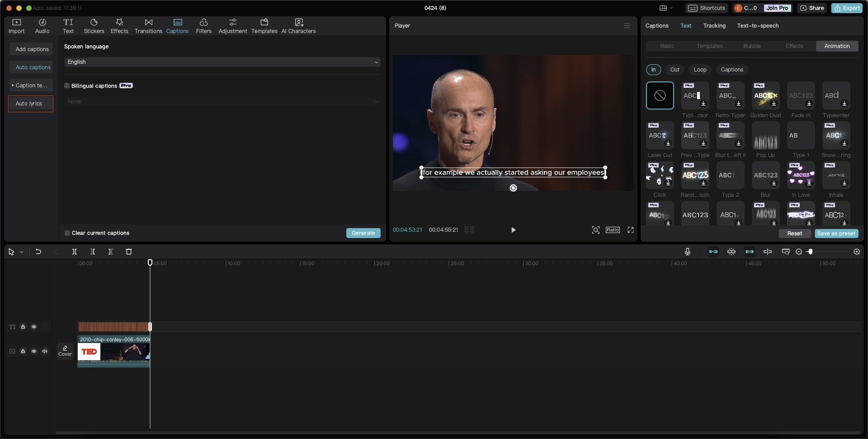Enter fullscreen preview in Player

click(631, 230)
